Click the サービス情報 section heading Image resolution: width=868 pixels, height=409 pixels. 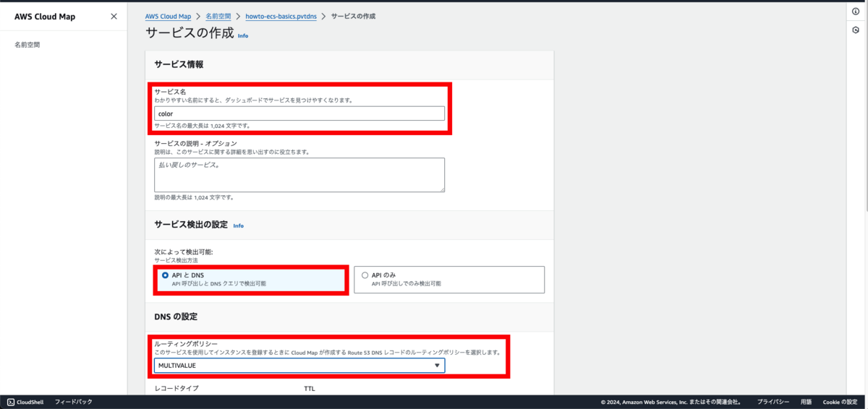pos(179,64)
